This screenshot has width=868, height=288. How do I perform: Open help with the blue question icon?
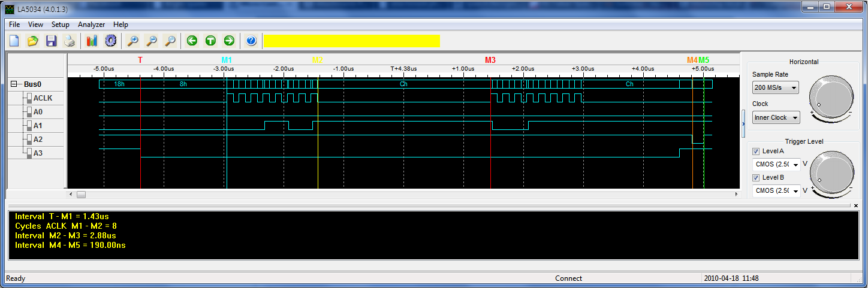point(251,41)
